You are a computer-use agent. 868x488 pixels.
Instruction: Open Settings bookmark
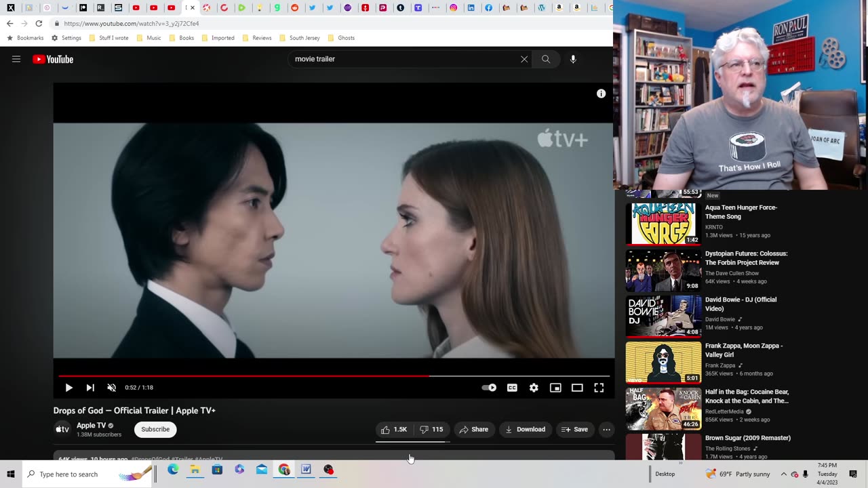tap(66, 38)
